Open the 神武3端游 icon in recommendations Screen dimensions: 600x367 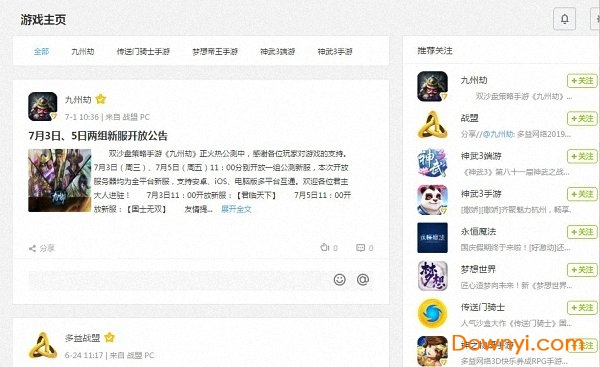432,162
